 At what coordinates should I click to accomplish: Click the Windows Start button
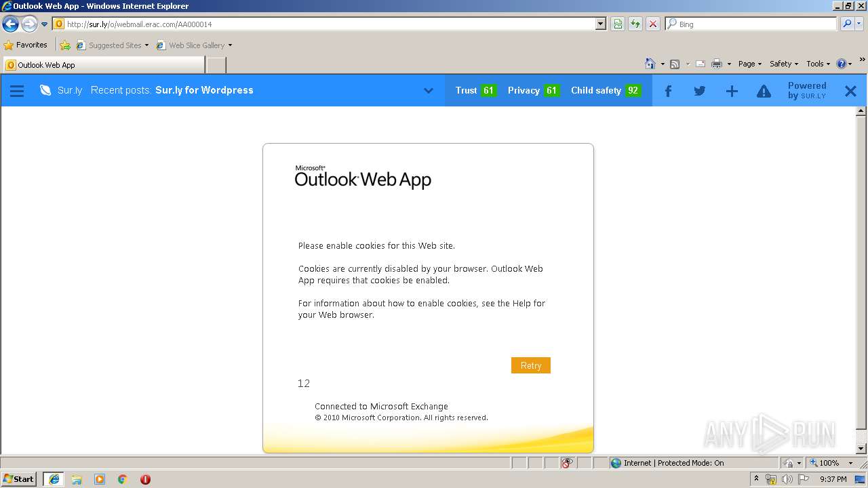19,479
